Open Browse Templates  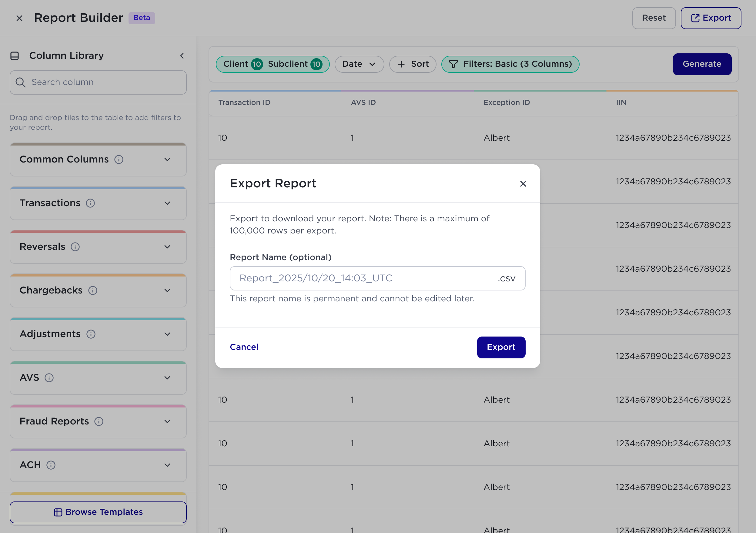[98, 512]
